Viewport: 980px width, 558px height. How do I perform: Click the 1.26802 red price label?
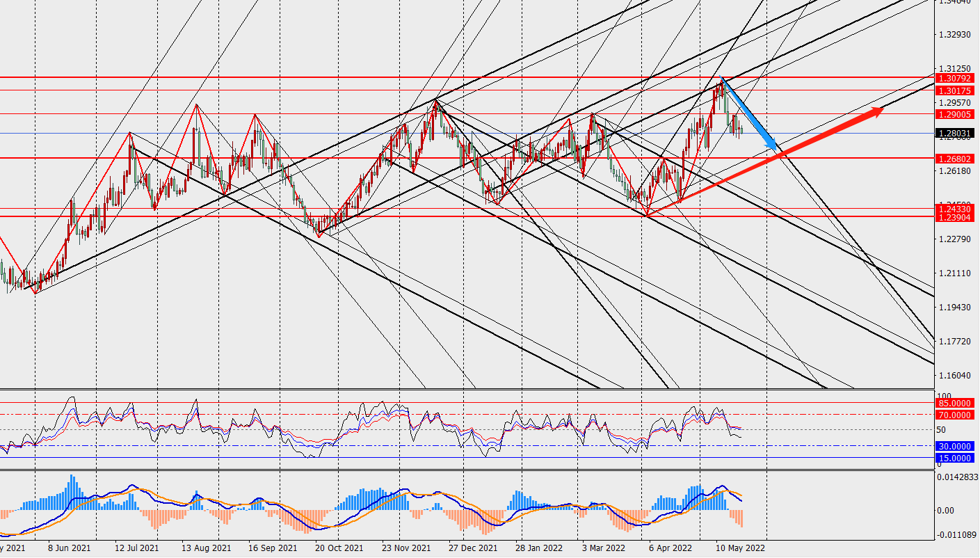(x=956, y=158)
